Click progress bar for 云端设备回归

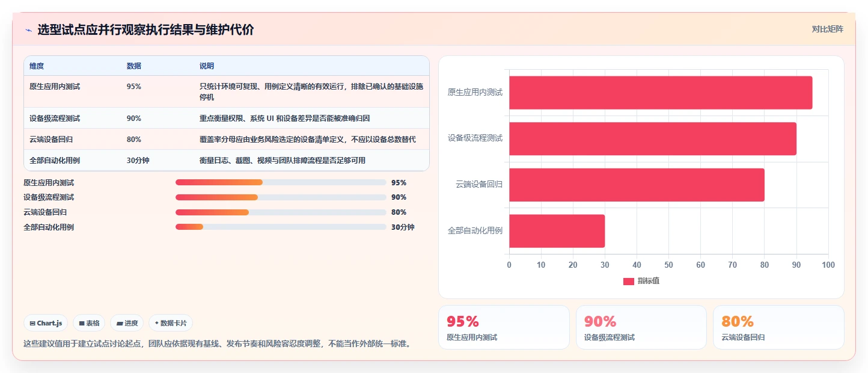click(281, 212)
